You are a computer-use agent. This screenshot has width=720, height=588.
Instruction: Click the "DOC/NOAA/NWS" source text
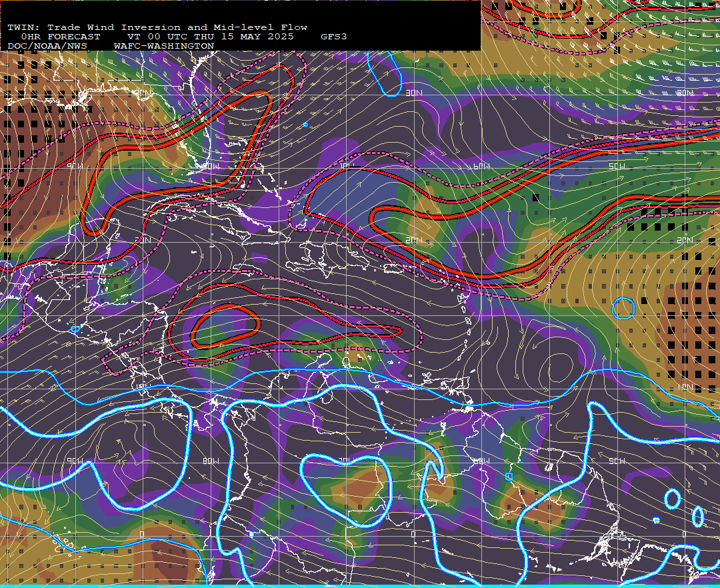pyautogui.click(x=47, y=47)
